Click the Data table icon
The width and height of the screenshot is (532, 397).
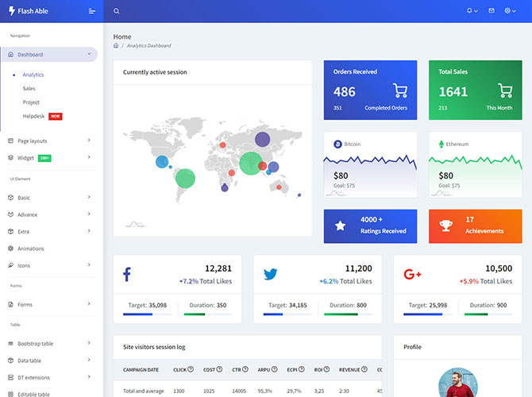(10, 360)
